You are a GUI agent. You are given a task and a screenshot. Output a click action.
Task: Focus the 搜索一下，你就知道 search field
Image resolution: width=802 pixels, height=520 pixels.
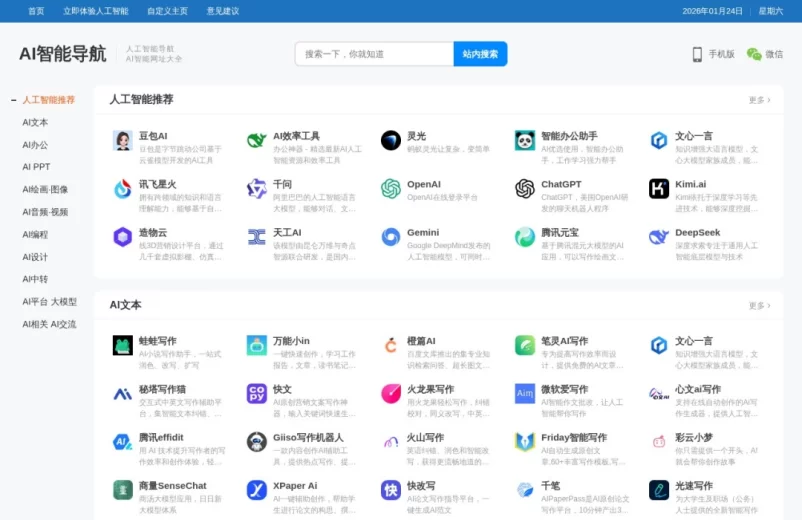pos(374,54)
